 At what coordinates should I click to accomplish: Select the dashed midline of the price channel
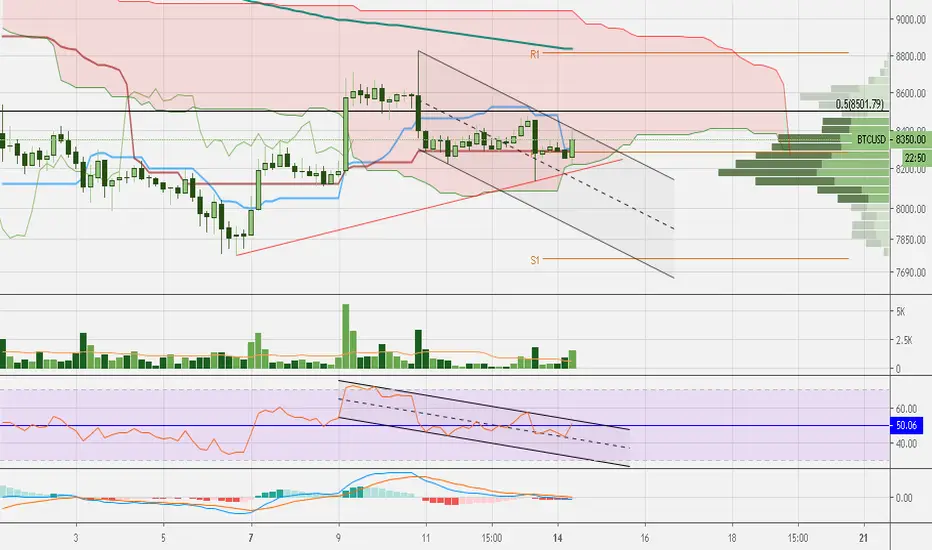[x=547, y=163]
